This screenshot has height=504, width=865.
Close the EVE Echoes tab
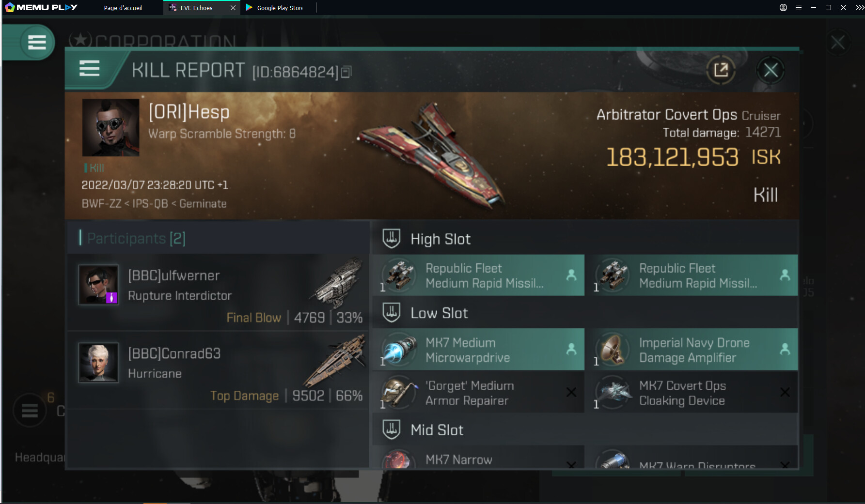pos(233,8)
